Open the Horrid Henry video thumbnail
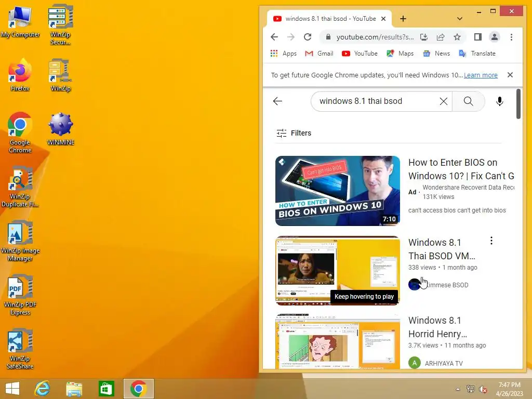Image resolution: width=532 pixels, height=399 pixels. [338, 341]
